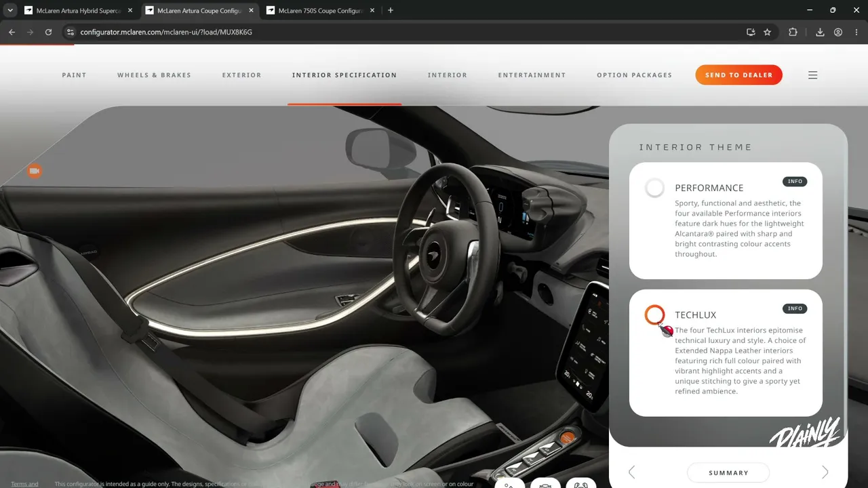This screenshot has width=868, height=488.
Task: Open new browser tab
Action: click(390, 10)
